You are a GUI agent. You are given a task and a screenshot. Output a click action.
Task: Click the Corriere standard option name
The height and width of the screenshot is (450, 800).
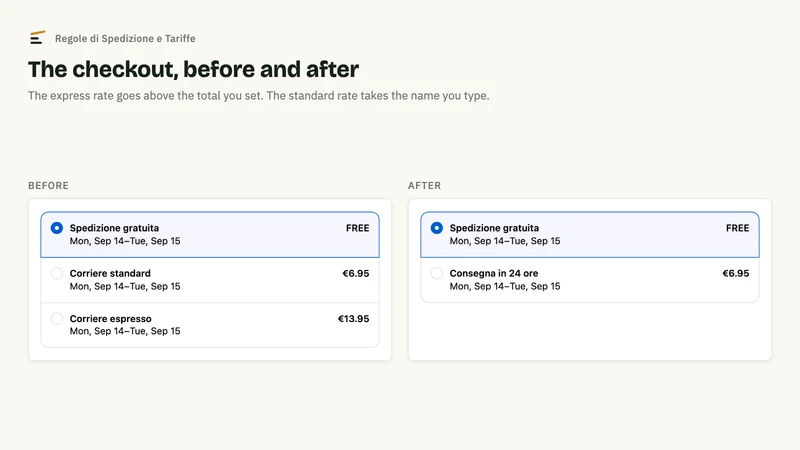pos(110,273)
